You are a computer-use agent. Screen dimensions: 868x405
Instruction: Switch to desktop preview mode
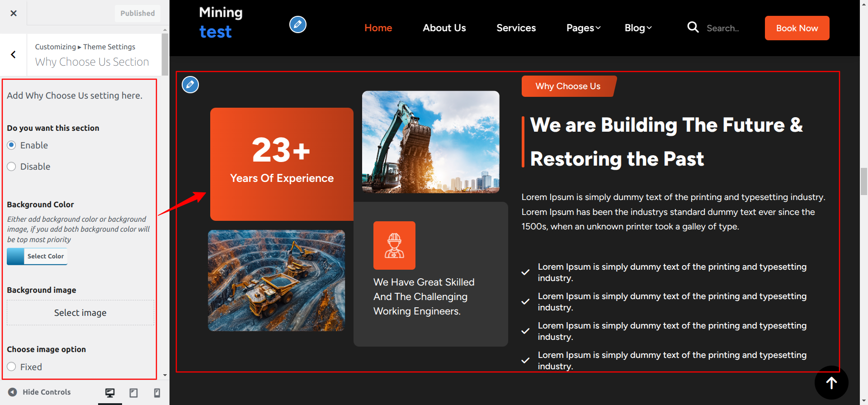[110, 393]
